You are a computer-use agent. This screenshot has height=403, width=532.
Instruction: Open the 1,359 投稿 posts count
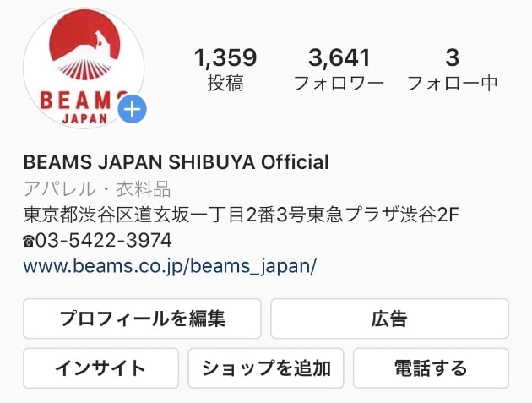[225, 69]
